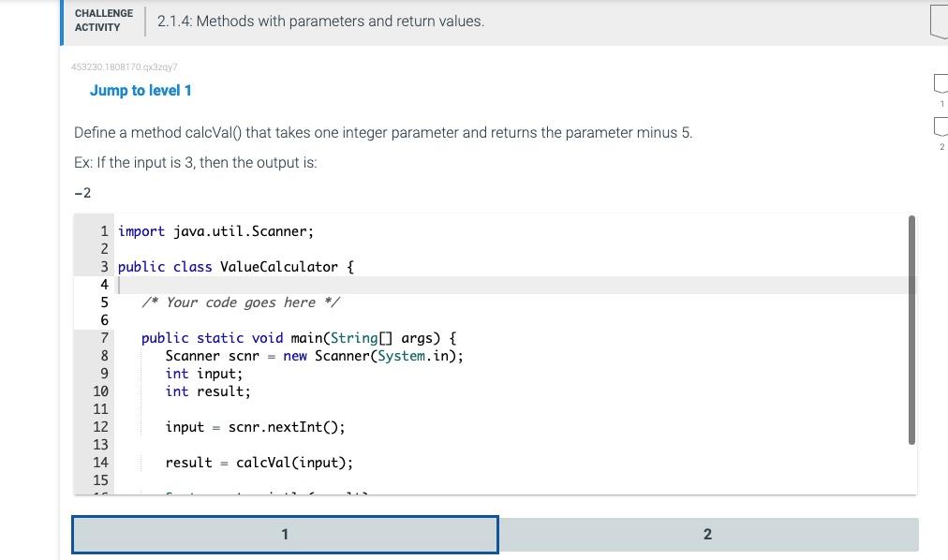Click the CHALLENGE ACTIVITY badge label

click(103, 20)
